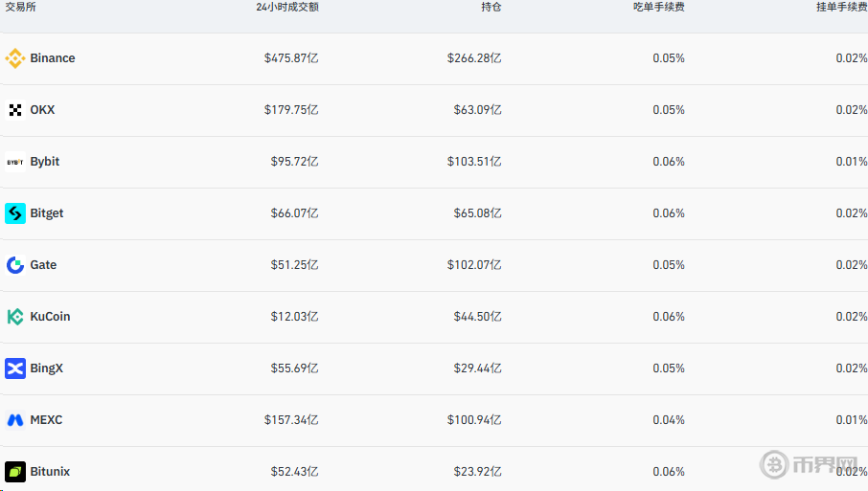Select MEXC taker fee 0.04%
The image size is (868, 491).
669,419
